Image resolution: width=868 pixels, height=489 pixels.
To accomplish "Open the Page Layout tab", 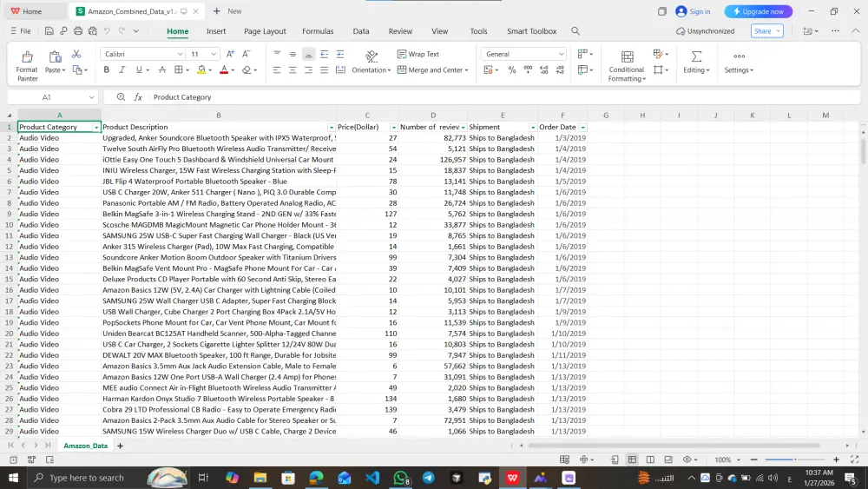I will point(265,31).
